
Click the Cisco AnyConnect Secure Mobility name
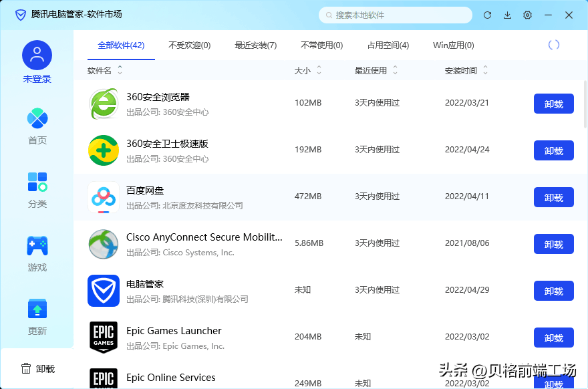tap(204, 237)
